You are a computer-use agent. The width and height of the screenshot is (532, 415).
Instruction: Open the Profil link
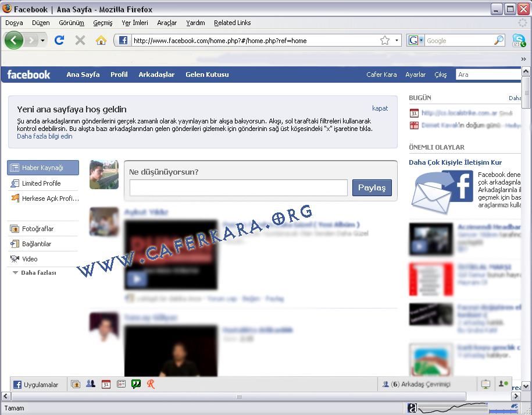click(119, 75)
